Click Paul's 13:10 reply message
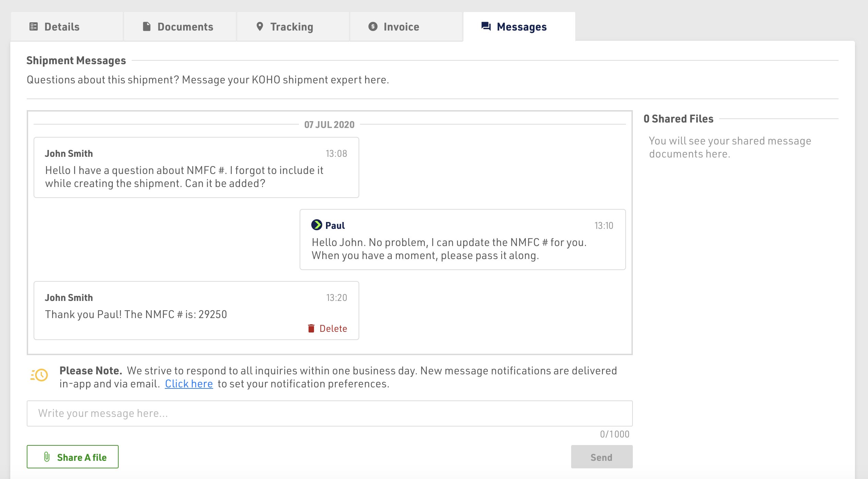This screenshot has height=479, width=868. coord(462,249)
